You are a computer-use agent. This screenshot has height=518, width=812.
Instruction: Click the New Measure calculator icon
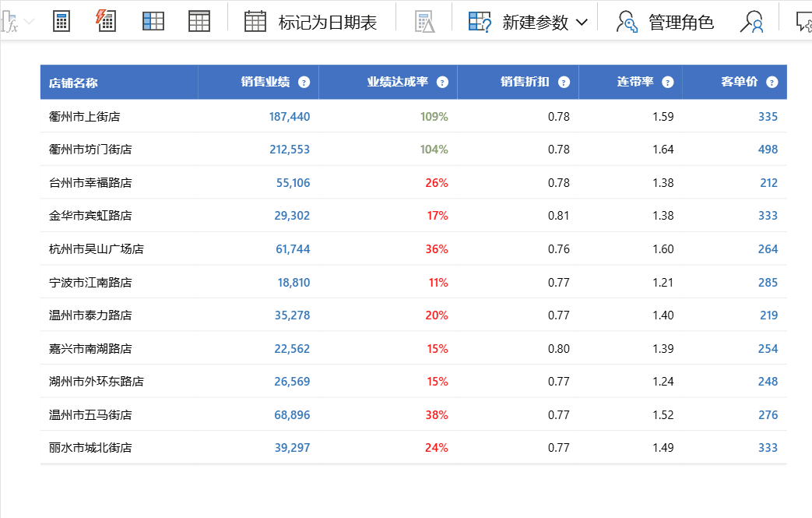pyautogui.click(x=61, y=22)
